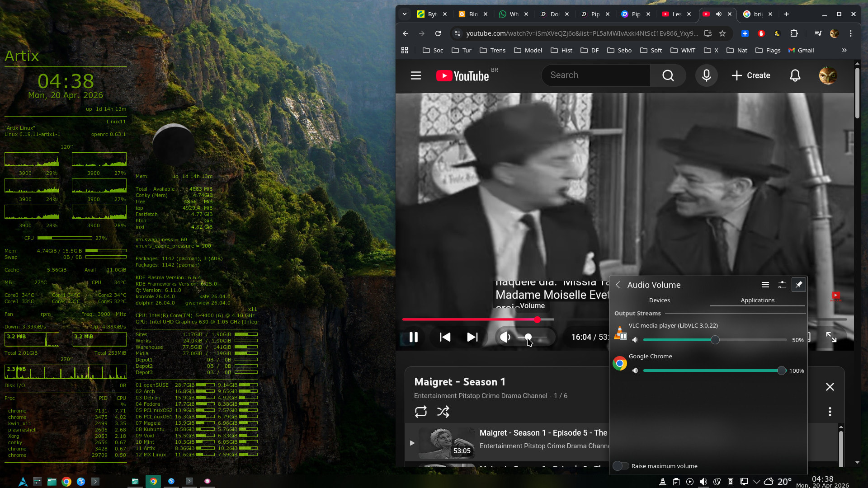Skip to next playlist video
This screenshot has height=488, width=868.
click(472, 337)
